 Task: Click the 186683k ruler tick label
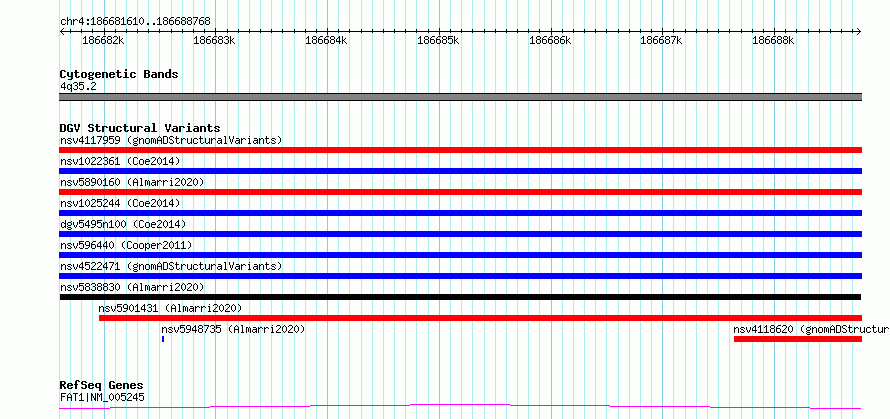tap(215, 41)
